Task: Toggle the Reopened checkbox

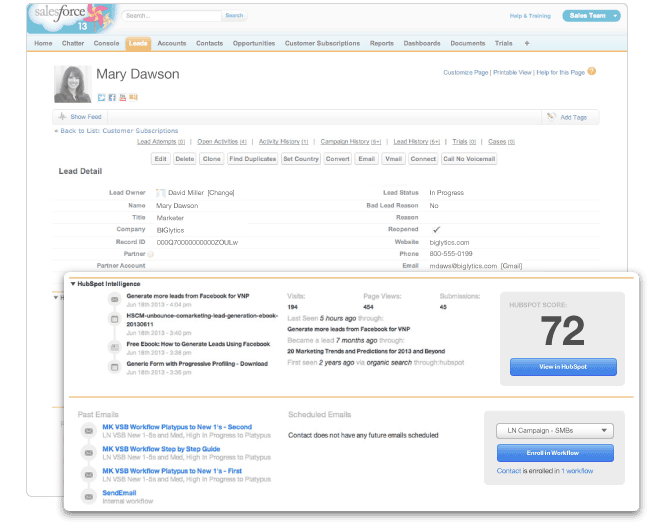Action: coord(436,229)
